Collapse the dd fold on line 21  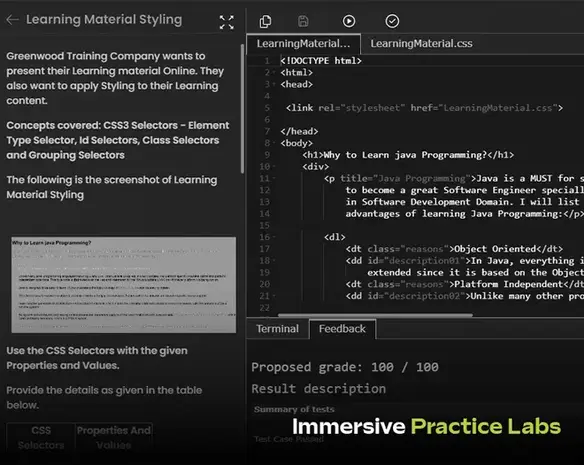click(274, 296)
